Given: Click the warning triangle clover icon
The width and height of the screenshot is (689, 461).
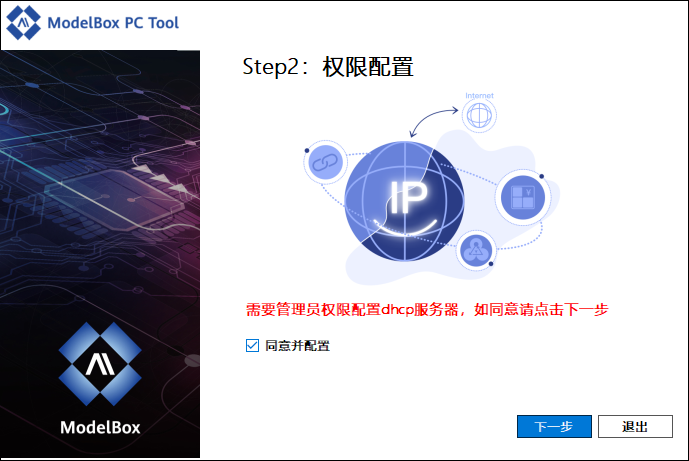Looking at the screenshot, I should pyautogui.click(x=475, y=250).
